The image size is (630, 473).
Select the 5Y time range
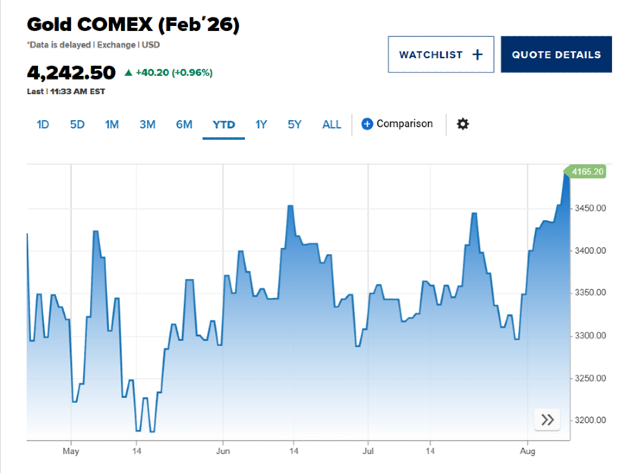coord(294,125)
